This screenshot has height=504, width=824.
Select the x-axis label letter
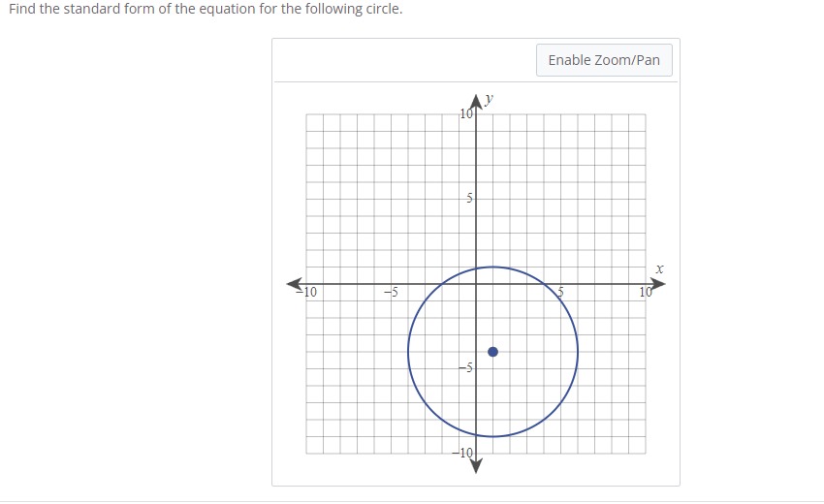(x=659, y=269)
